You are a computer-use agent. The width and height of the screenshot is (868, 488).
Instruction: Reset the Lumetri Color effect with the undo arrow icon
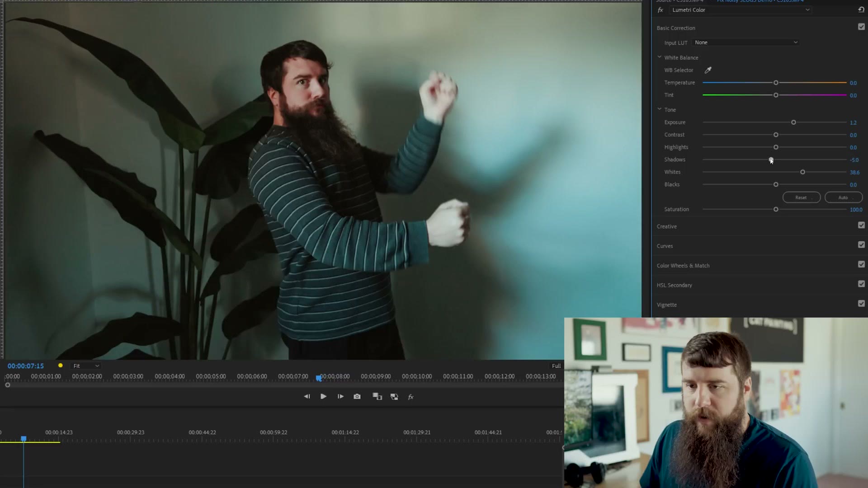[861, 9]
